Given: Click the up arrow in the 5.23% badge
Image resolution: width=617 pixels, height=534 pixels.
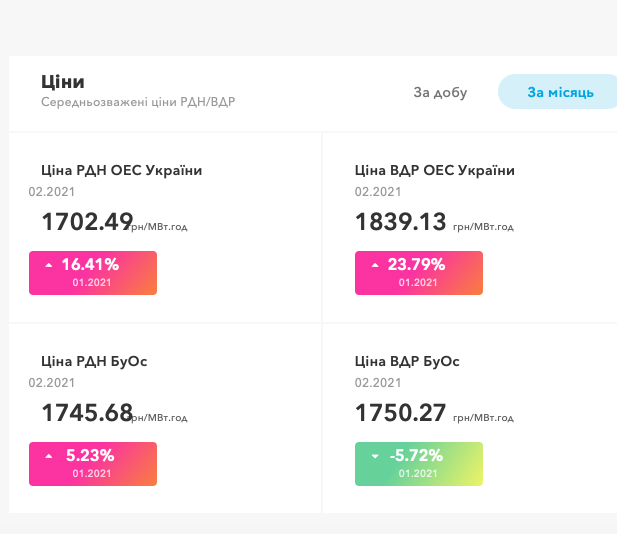Looking at the screenshot, I should pos(48,456).
